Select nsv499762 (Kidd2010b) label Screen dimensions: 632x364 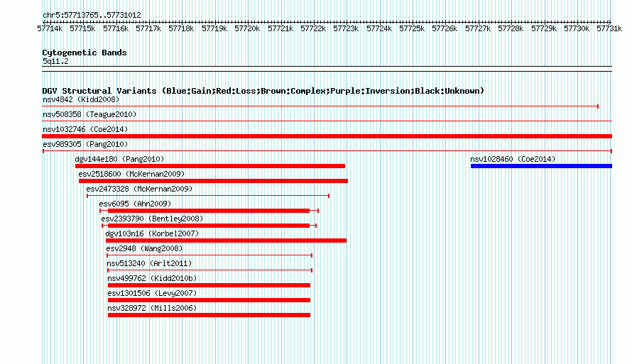pyautogui.click(x=152, y=278)
